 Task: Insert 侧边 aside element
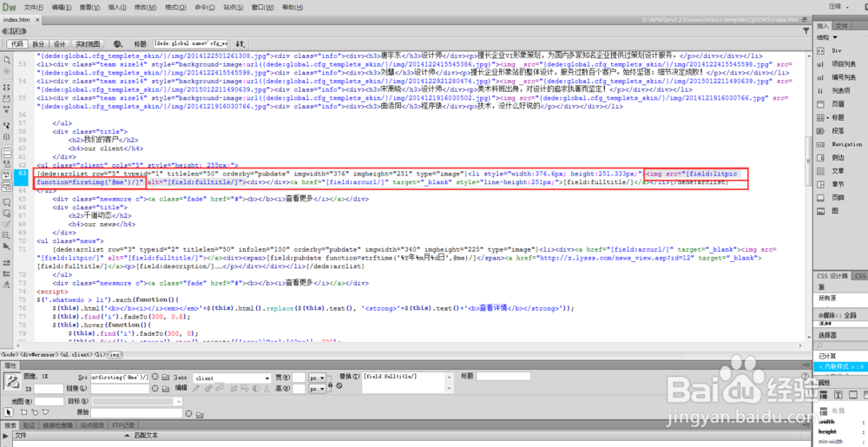[840, 158]
